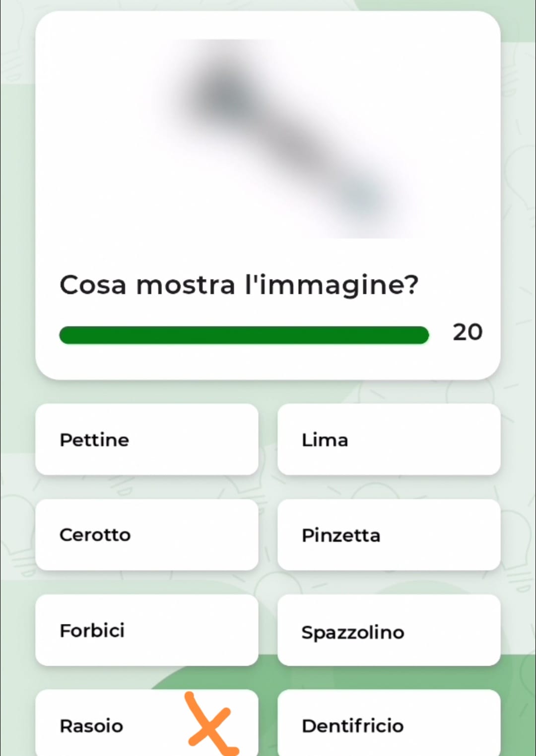Choose the answer meaning scissors
536x756 pixels.
[x=146, y=630]
